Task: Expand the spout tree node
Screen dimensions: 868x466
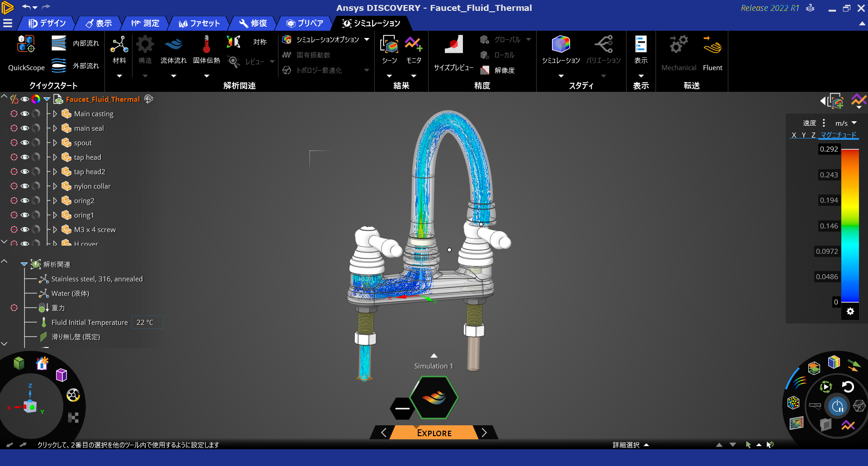Action: [55, 143]
